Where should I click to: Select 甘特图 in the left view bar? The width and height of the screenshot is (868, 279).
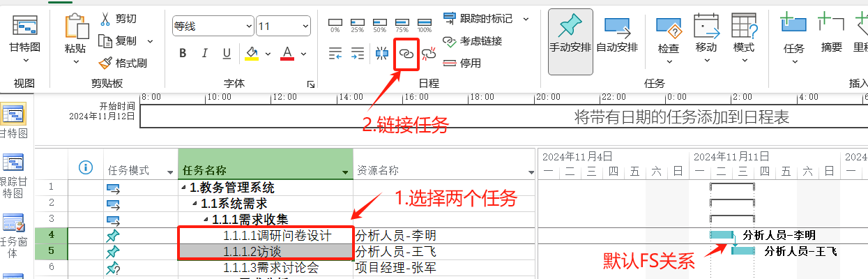click(x=13, y=121)
